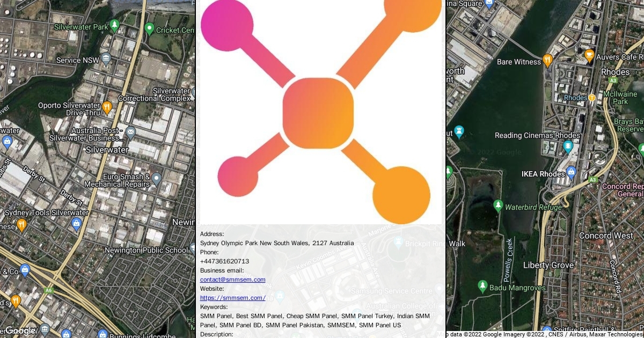Click the SMMSEM orange-pink logo image
The image size is (644, 338).
coord(320,112)
